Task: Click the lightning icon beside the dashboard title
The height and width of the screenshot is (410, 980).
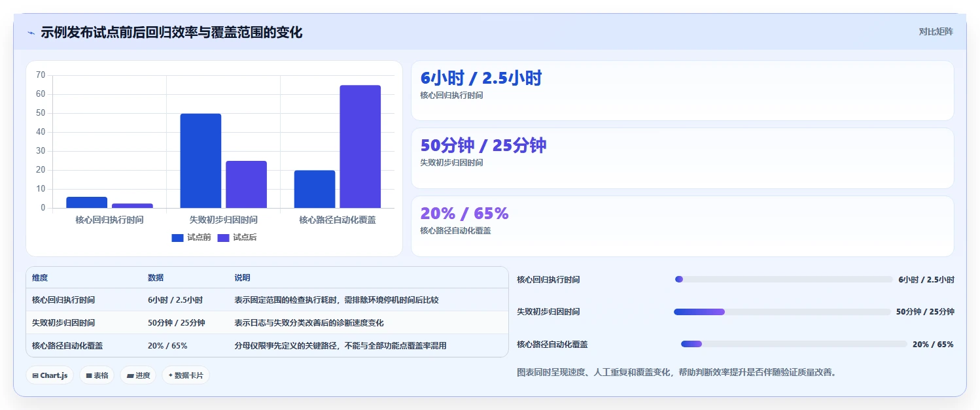Action: click(31, 32)
